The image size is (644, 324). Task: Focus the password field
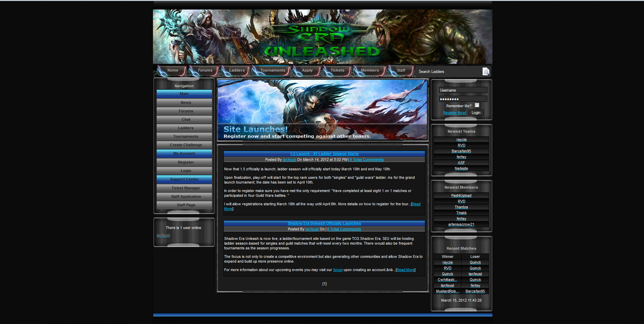pyautogui.click(x=463, y=99)
